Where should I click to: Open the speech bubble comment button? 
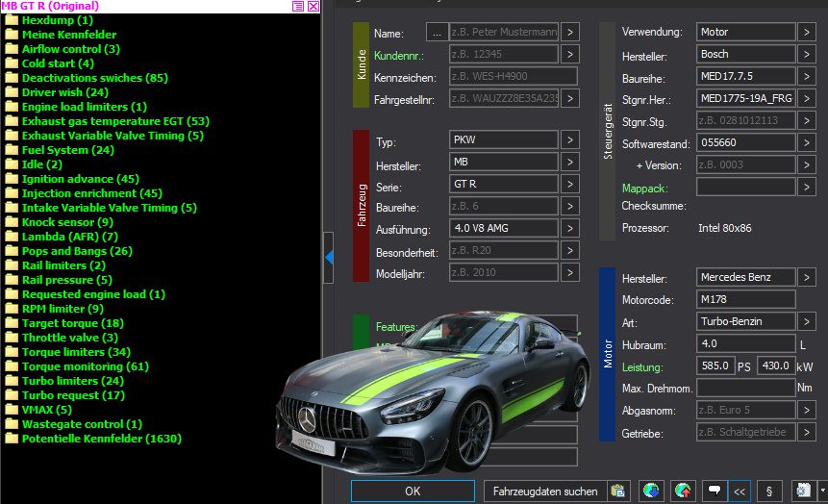click(x=715, y=491)
